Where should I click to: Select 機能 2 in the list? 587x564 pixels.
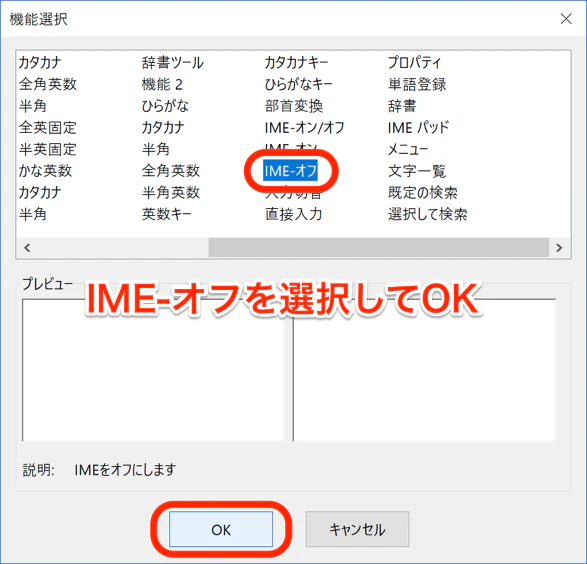[162, 84]
